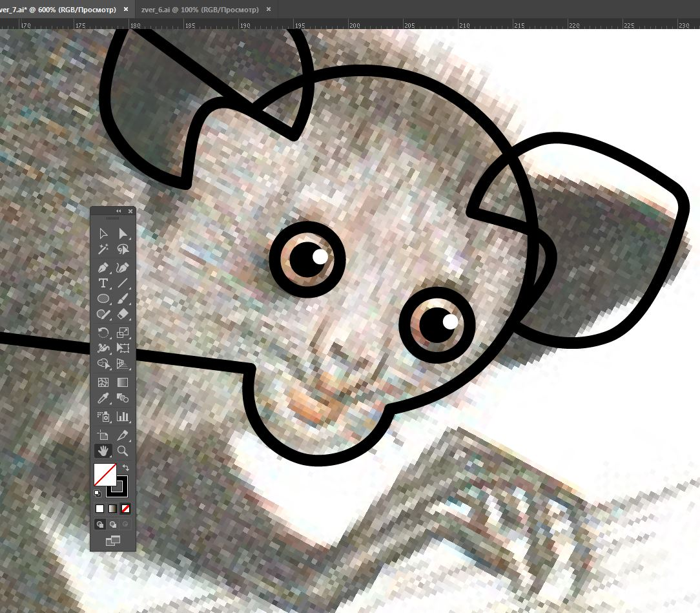Close the ver_7.ai tab

126,10
